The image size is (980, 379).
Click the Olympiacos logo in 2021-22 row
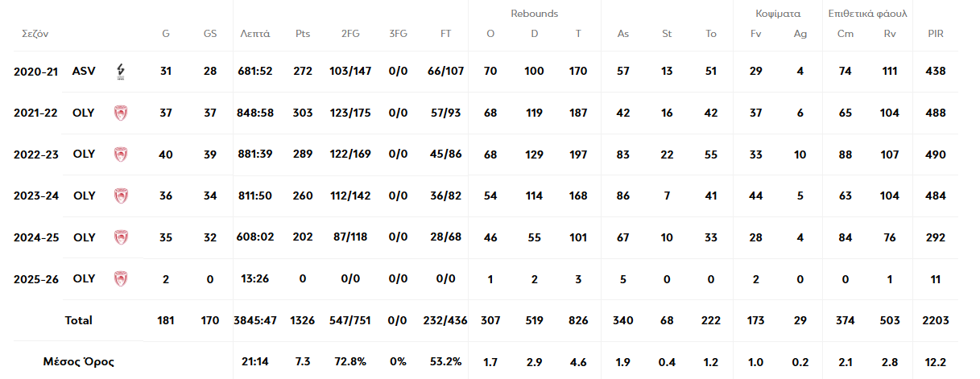[x=121, y=113]
